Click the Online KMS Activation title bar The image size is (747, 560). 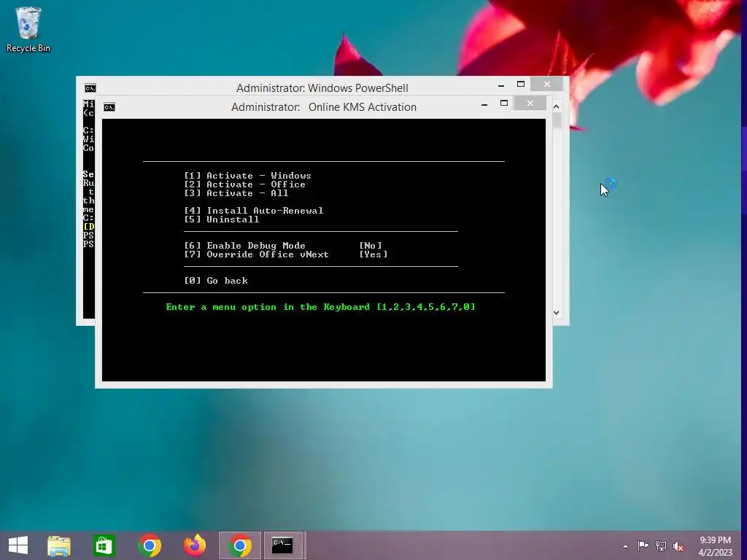[x=324, y=107]
